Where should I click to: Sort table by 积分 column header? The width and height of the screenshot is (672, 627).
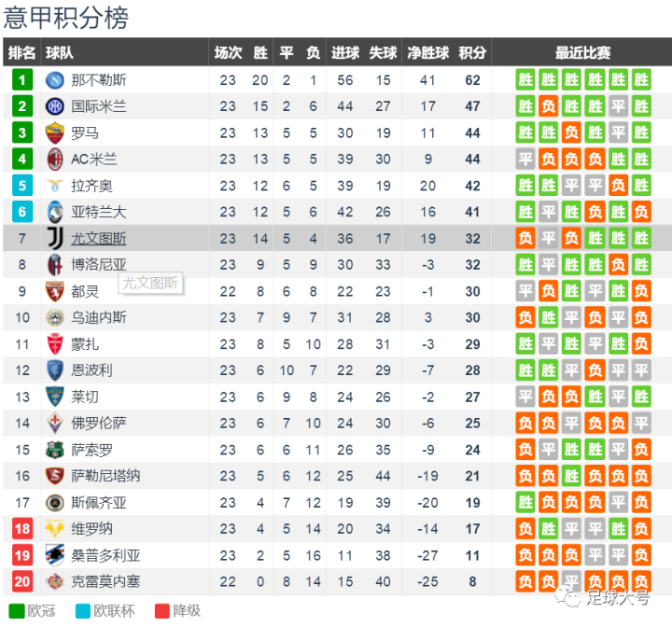(x=472, y=52)
